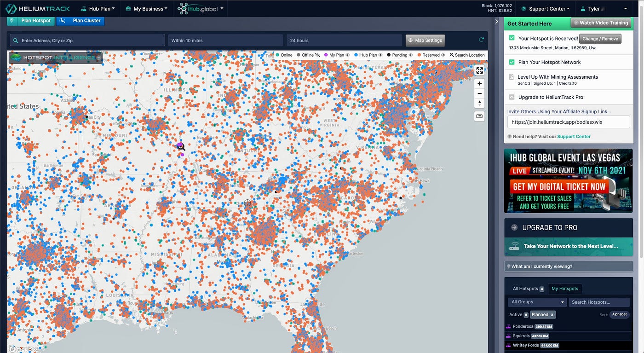This screenshot has width=644, height=353.
Task: Click the help question mark icon
Action: coord(509,137)
